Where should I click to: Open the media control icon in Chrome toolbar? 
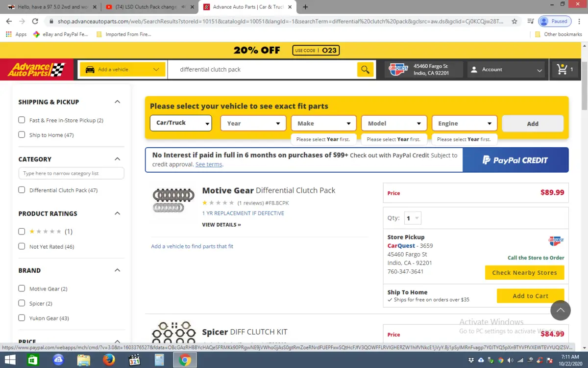tap(530, 21)
